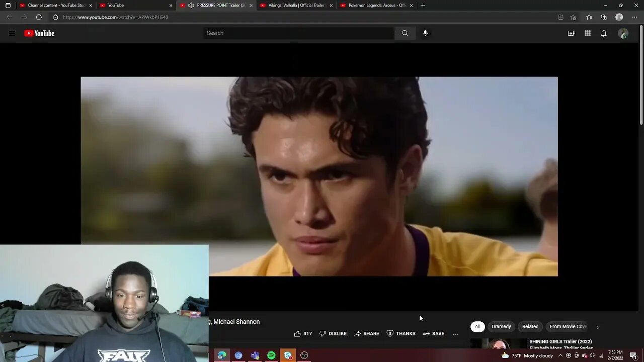Go forward in browser history
This screenshot has height=362, width=644.
point(24,17)
